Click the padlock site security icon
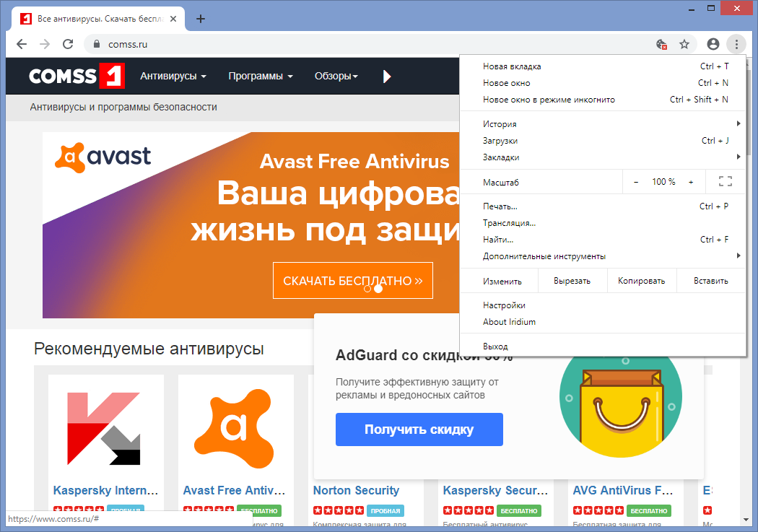 97,44
